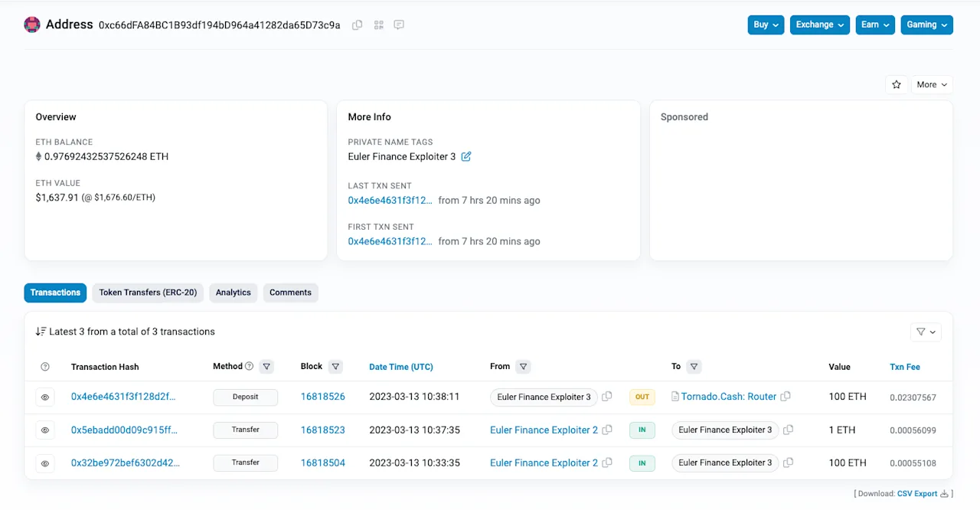Open first txn sent hash link
The image size is (980, 510).
coord(390,241)
